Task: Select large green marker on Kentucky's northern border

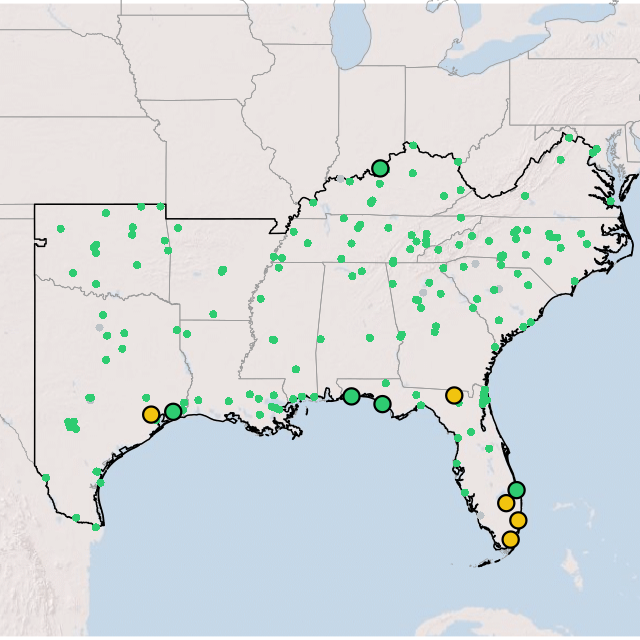Action: click(380, 168)
